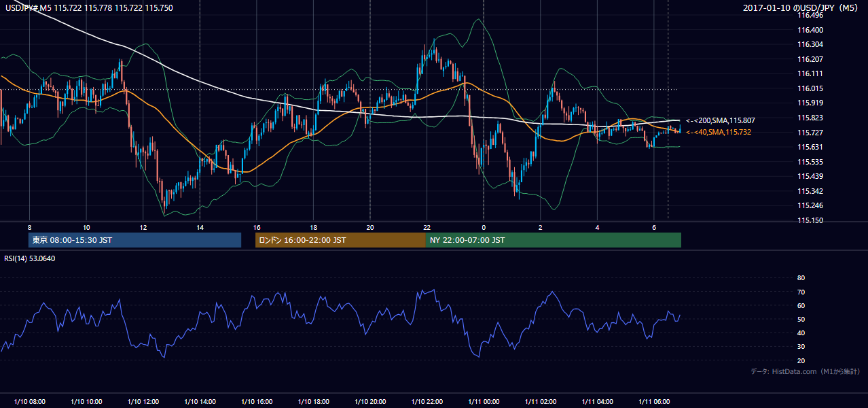Image resolution: width=868 pixels, height=408 pixels.
Task: Click the 40 SMA label 115.732
Action: 719,132
